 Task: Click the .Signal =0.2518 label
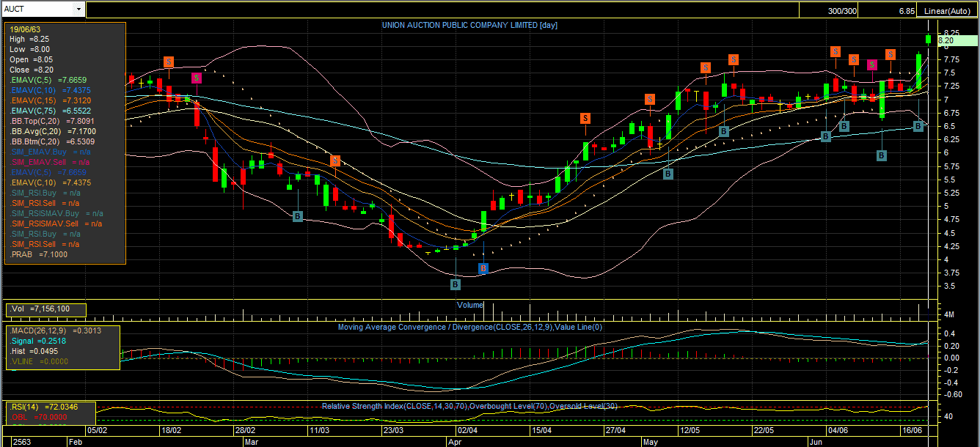coord(38,341)
